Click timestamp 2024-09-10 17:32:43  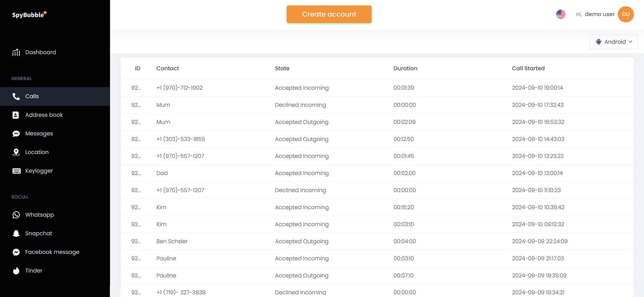(x=538, y=105)
